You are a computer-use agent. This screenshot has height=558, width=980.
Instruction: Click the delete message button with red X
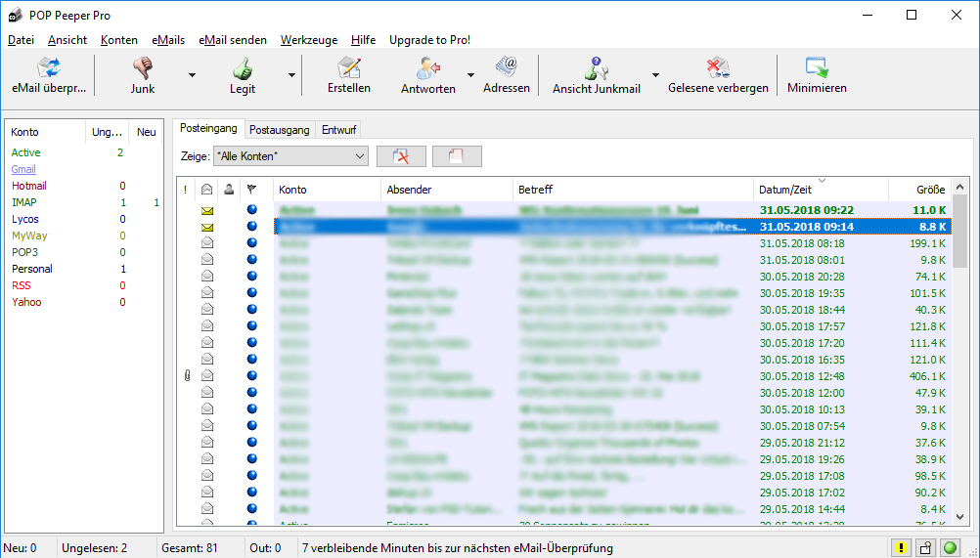401,156
